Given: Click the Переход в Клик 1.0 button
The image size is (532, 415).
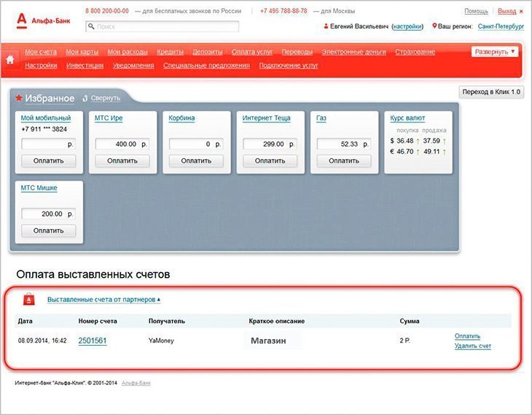Looking at the screenshot, I should point(491,92).
